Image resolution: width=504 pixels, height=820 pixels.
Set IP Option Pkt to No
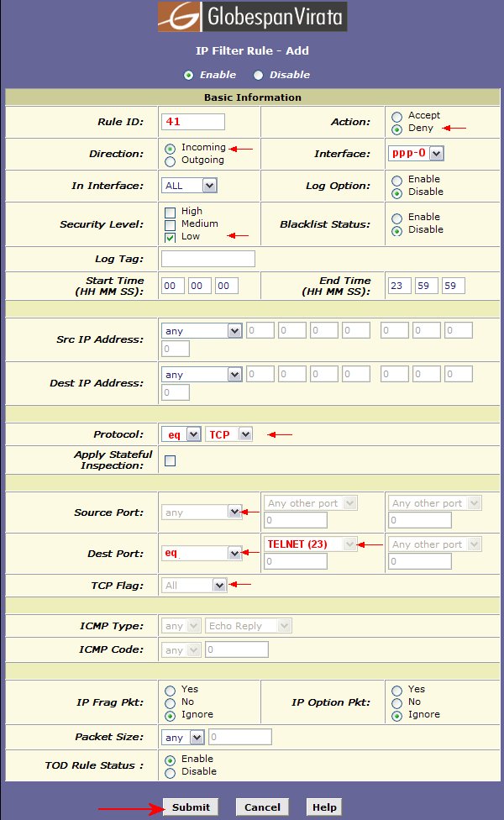[396, 703]
